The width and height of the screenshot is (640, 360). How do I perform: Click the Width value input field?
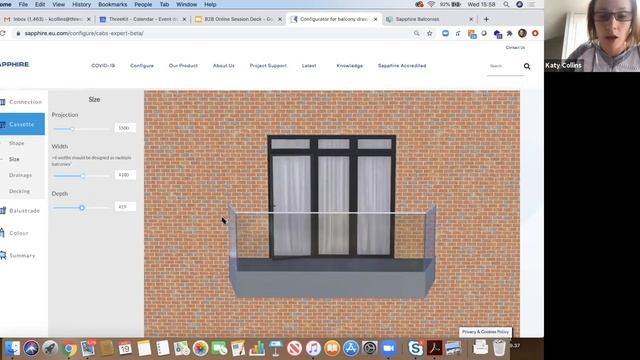pos(124,175)
